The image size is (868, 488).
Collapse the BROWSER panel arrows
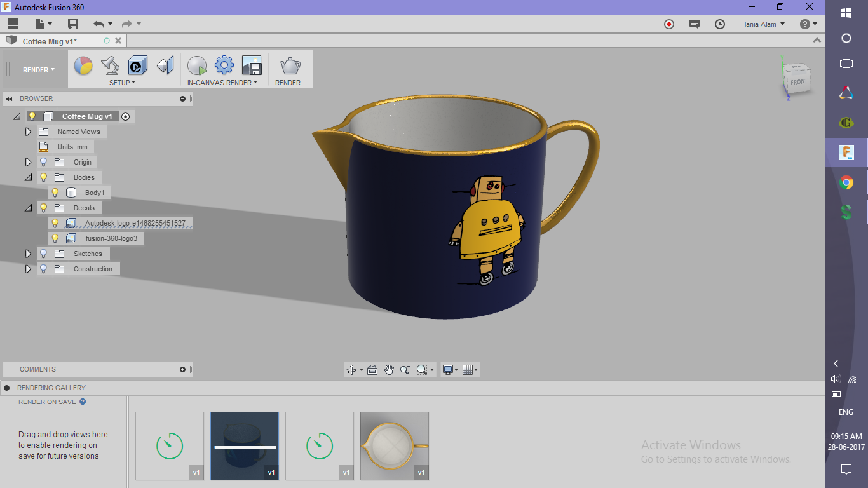[9, 99]
